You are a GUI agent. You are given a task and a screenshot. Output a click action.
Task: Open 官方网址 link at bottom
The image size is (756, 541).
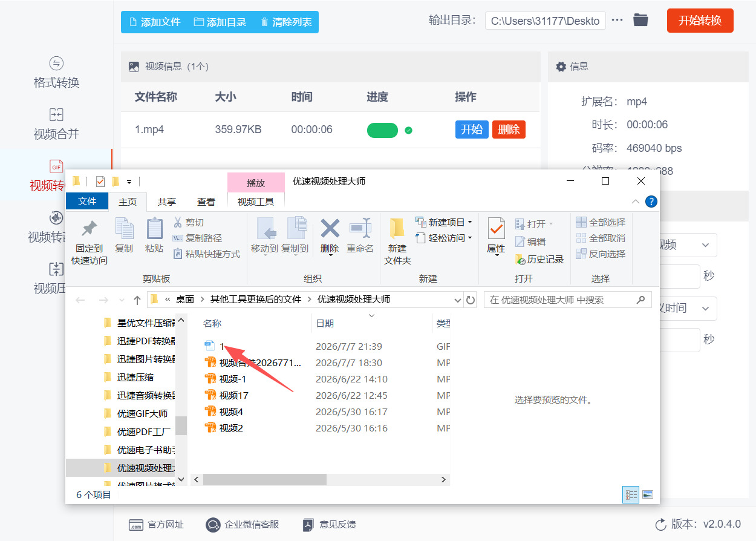(x=156, y=525)
